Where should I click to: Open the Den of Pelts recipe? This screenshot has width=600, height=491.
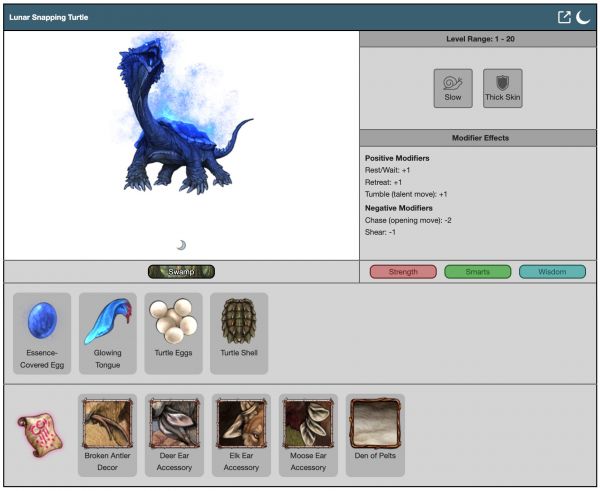pos(375,434)
